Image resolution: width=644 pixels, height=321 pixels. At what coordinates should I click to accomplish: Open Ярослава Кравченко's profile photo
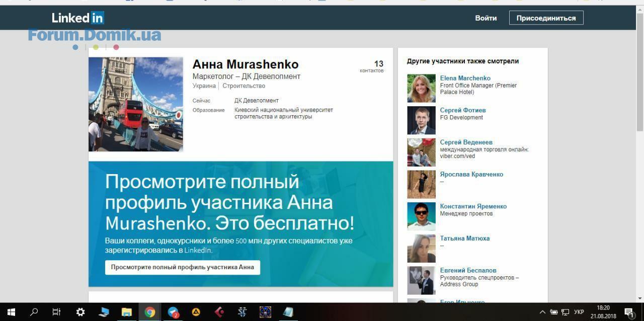click(421, 185)
